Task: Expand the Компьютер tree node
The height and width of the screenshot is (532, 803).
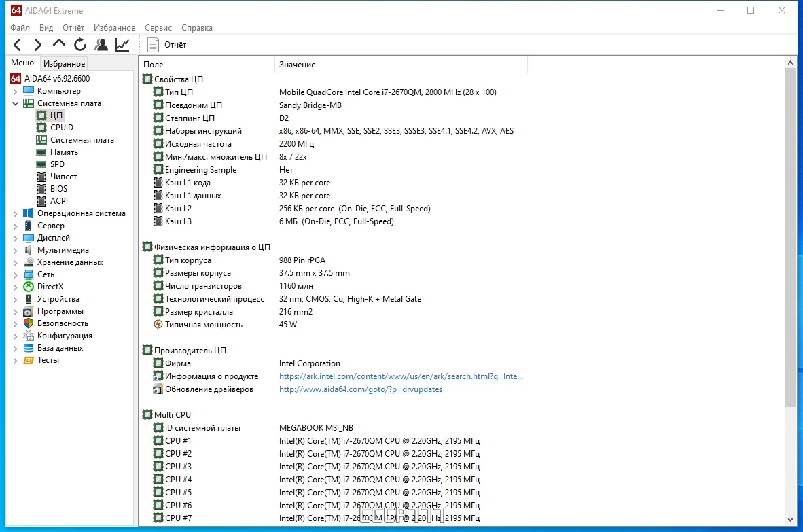Action: [15, 91]
